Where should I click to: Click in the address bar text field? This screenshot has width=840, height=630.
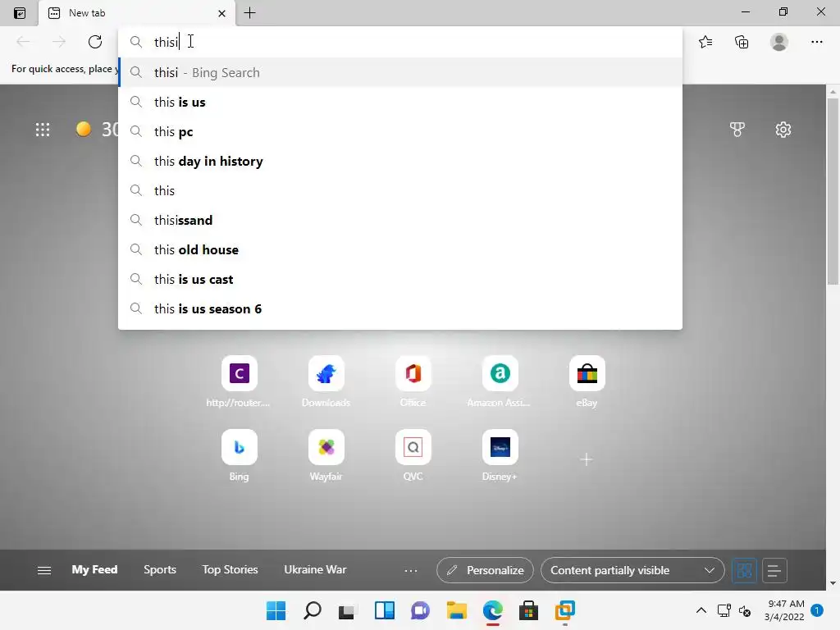coord(400,42)
